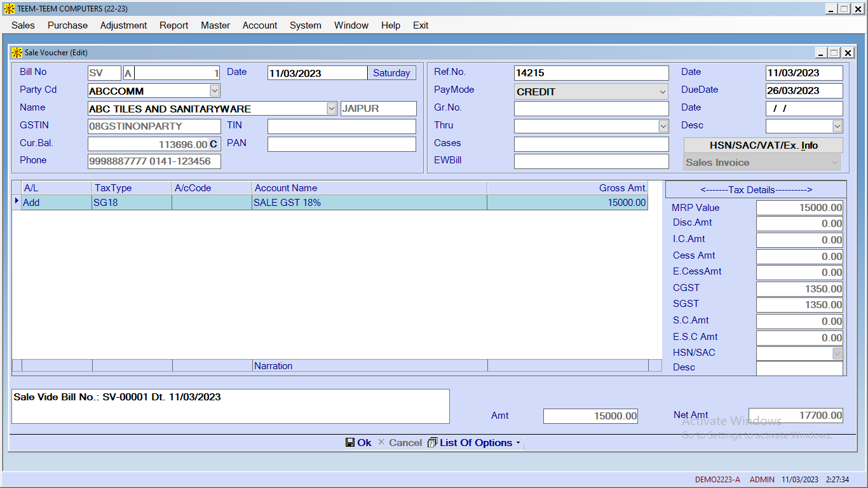Open the Window menu

point(351,25)
